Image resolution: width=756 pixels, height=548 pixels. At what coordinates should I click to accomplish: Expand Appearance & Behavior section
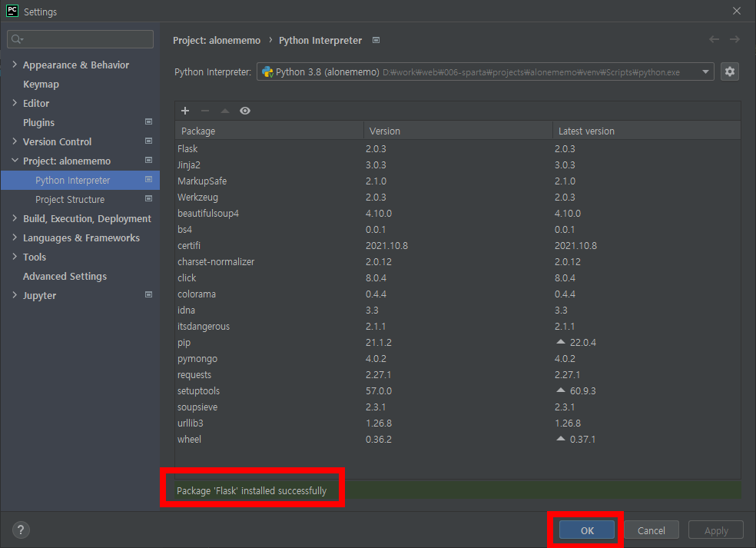15,64
